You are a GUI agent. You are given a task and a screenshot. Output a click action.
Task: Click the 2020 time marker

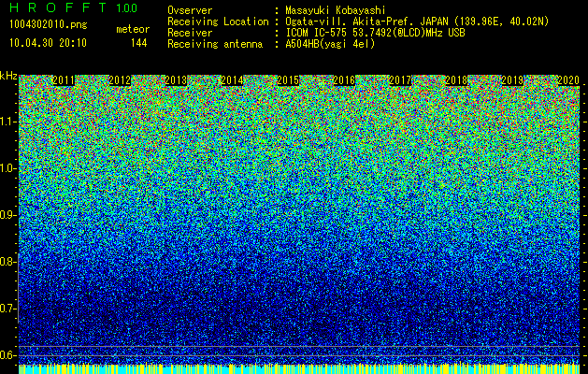click(568, 80)
